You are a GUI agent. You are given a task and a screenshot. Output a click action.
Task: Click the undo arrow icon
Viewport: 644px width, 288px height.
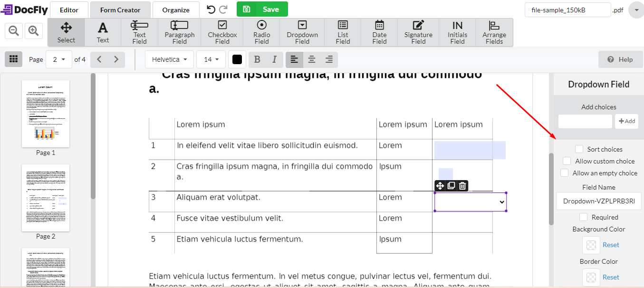210,9
